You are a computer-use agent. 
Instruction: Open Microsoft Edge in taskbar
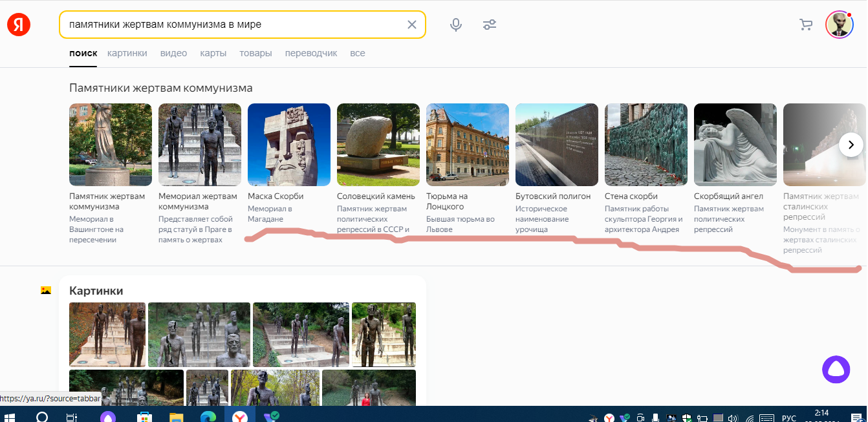(x=208, y=417)
